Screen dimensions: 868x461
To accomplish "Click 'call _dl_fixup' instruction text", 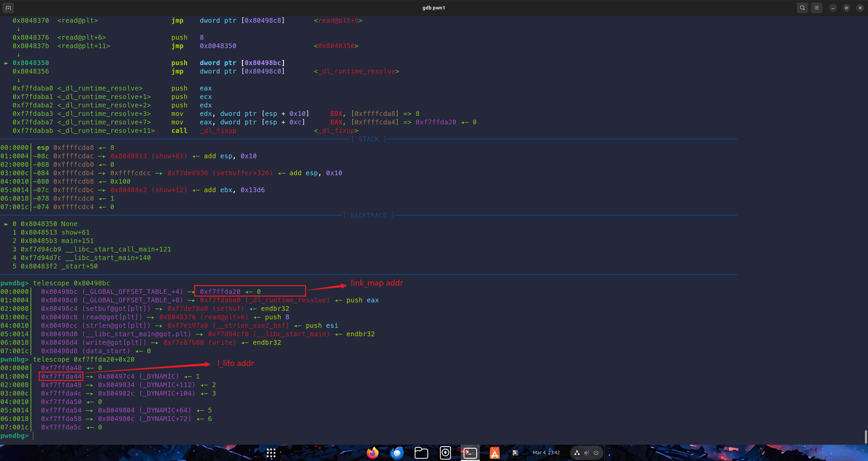I will click(x=204, y=131).
